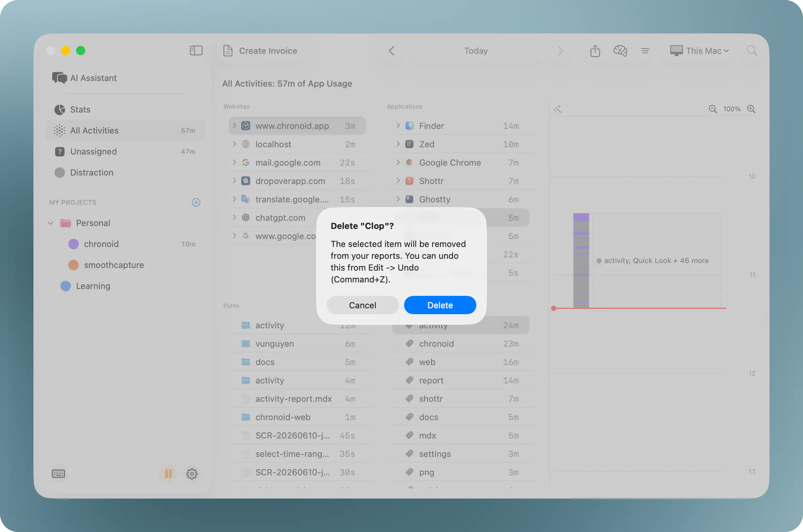The height and width of the screenshot is (532, 803).
Task: Click the chronoid purple color dot
Action: (73, 244)
